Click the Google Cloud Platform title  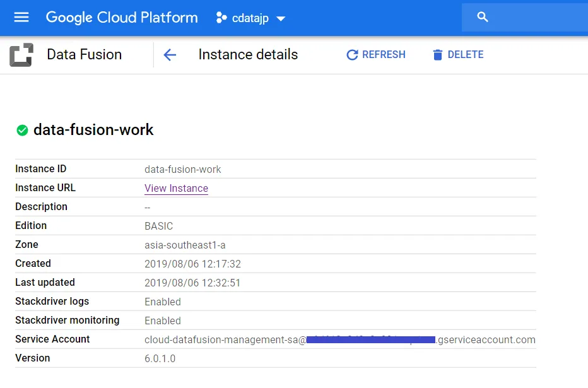pyautogui.click(x=122, y=18)
